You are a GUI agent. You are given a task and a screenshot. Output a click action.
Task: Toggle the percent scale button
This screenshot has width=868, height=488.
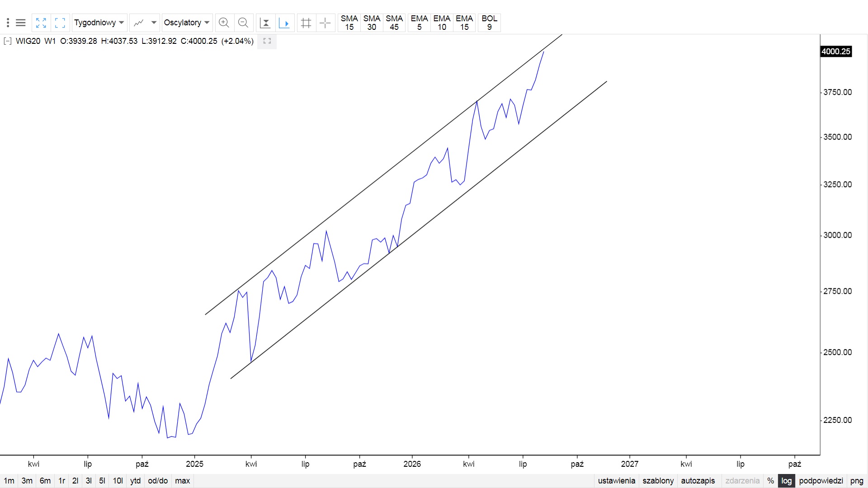771,481
